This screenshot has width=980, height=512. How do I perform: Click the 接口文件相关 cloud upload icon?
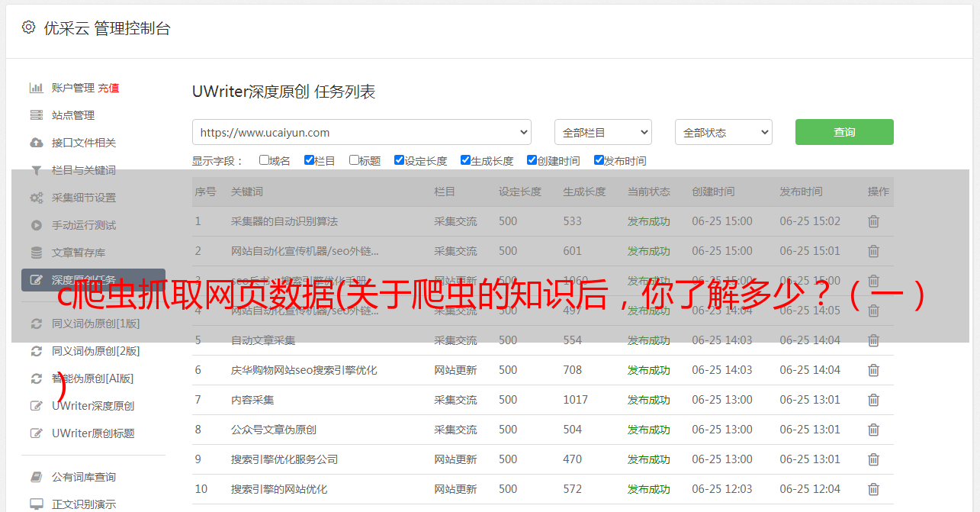[x=36, y=143]
